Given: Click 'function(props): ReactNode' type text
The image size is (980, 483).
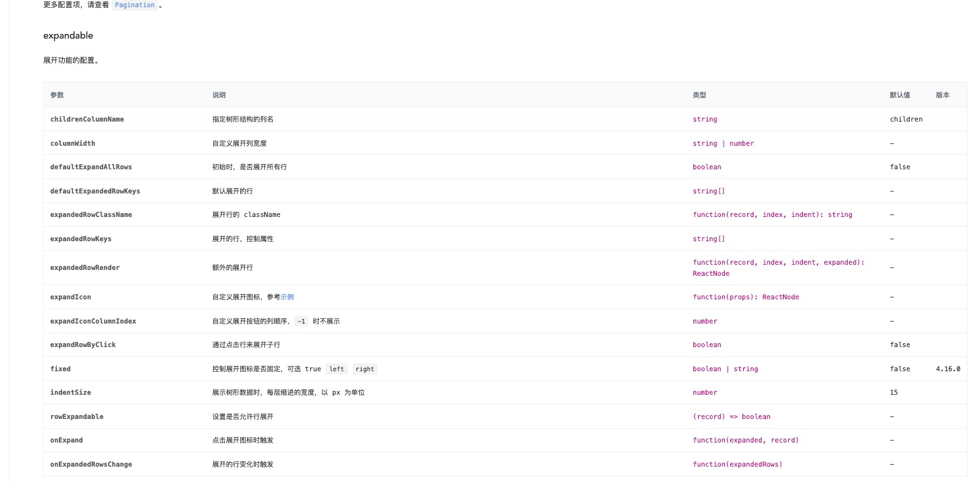Looking at the screenshot, I should (746, 297).
